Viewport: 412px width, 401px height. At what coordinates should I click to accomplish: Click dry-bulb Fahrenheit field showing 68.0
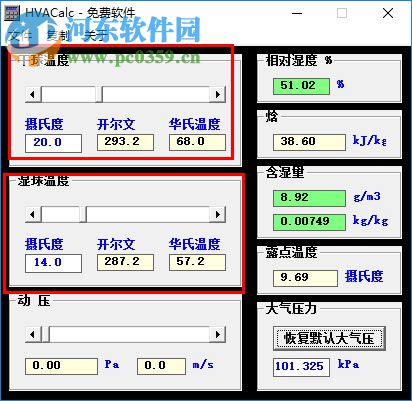coord(197,142)
